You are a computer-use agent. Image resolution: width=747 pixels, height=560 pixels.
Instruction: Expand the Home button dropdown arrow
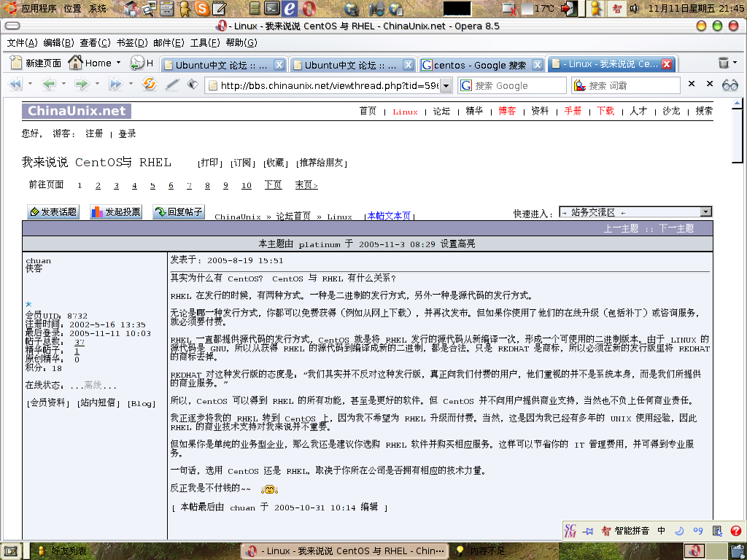(x=119, y=63)
